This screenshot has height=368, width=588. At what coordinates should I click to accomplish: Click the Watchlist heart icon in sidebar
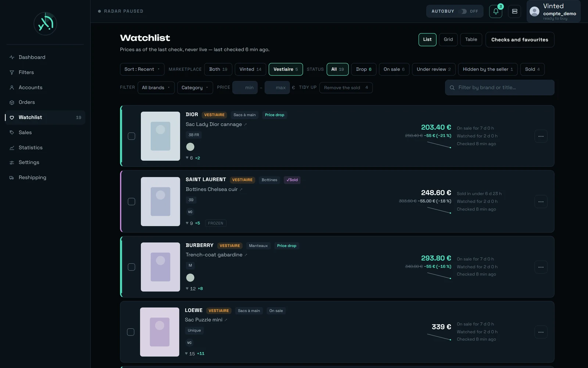coord(12,117)
